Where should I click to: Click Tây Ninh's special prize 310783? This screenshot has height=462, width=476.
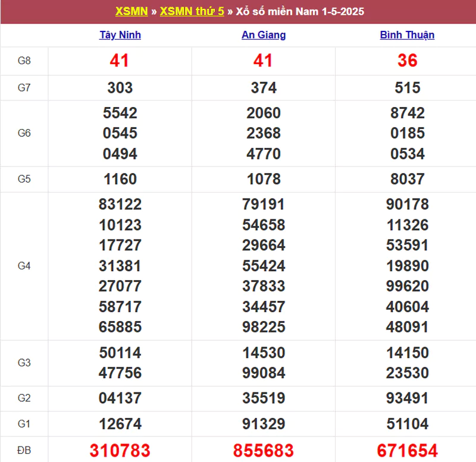click(x=120, y=451)
